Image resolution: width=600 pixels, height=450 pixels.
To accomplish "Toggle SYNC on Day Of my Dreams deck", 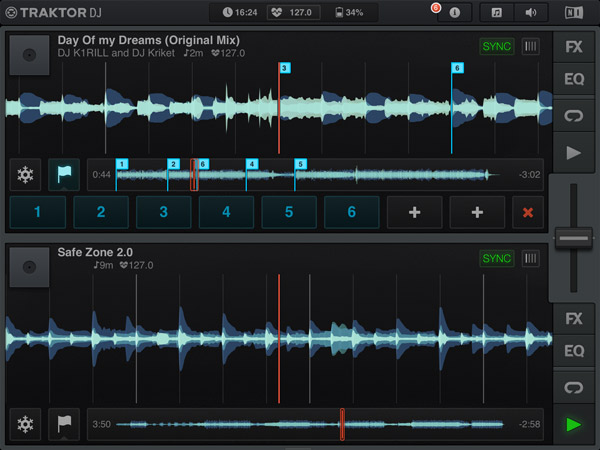I will coord(497,47).
